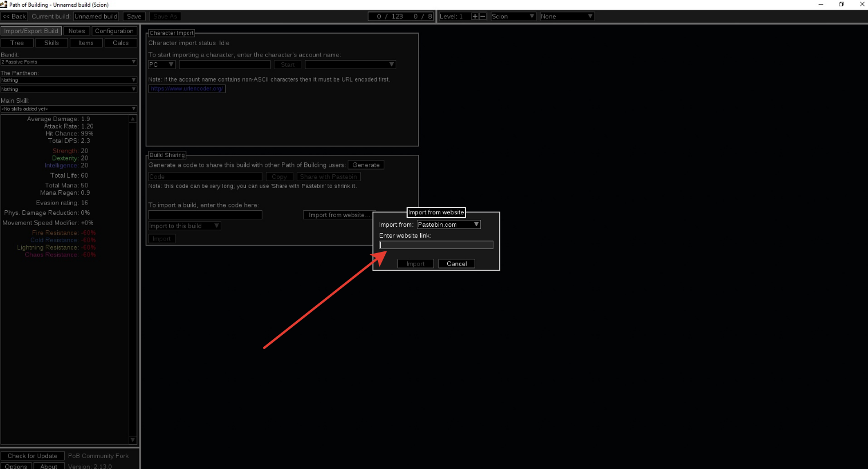
Task: Go to the Items tab
Action: [x=86, y=43]
